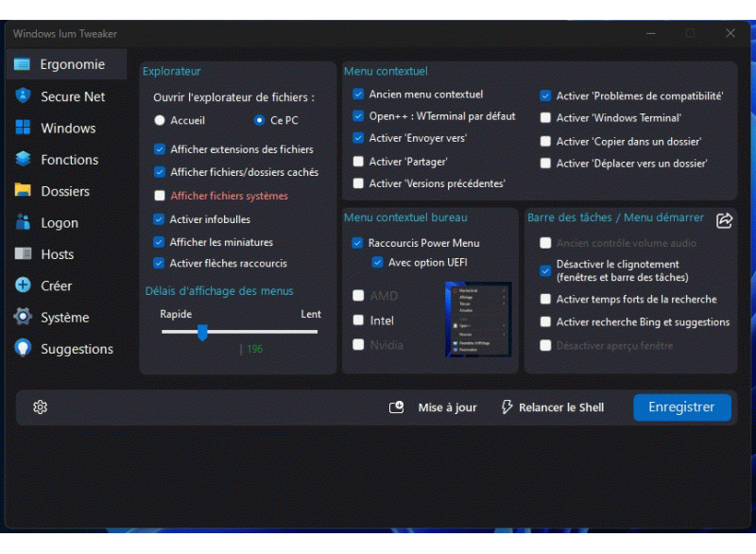Open settings via the bottom-bar gear icon
Screen dimensions: 756x554
pyautogui.click(x=40, y=407)
